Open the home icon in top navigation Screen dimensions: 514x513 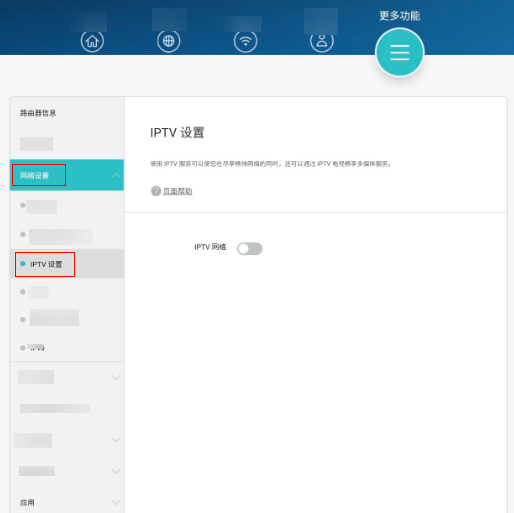pos(92,41)
